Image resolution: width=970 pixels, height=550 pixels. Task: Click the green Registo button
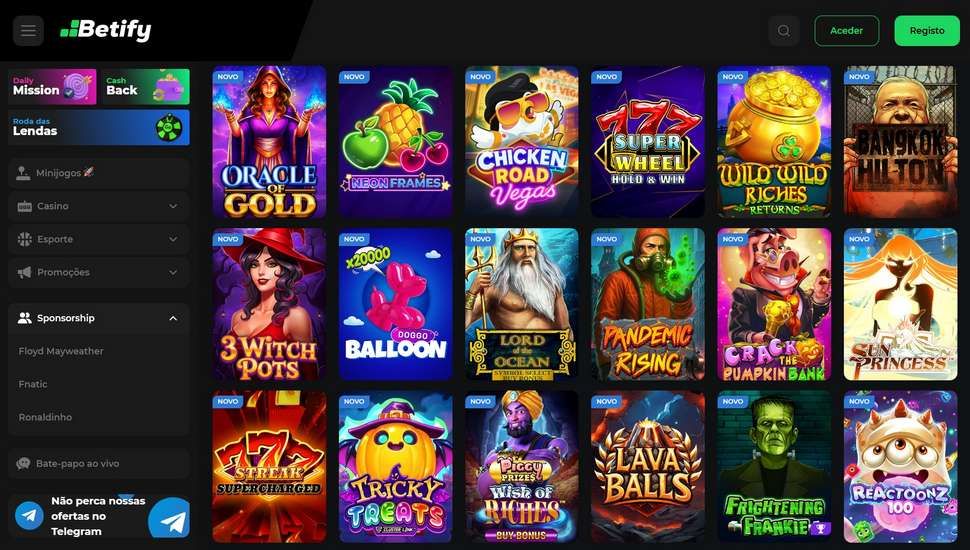coord(927,30)
